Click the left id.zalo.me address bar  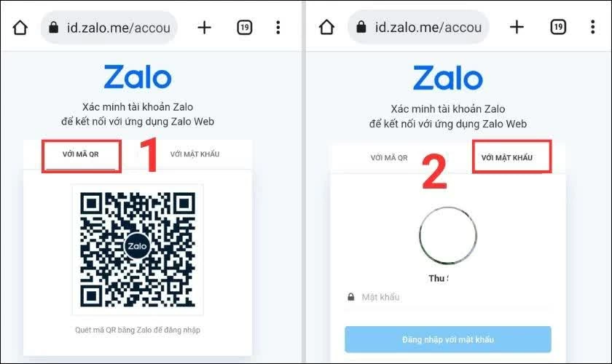point(109,28)
